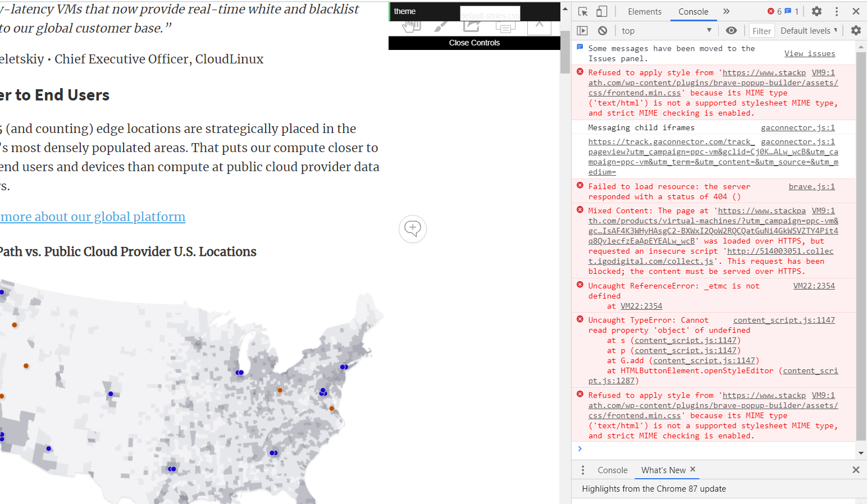Toggle the device toolbar icon
Screen dimensions: 867x504
point(601,11)
